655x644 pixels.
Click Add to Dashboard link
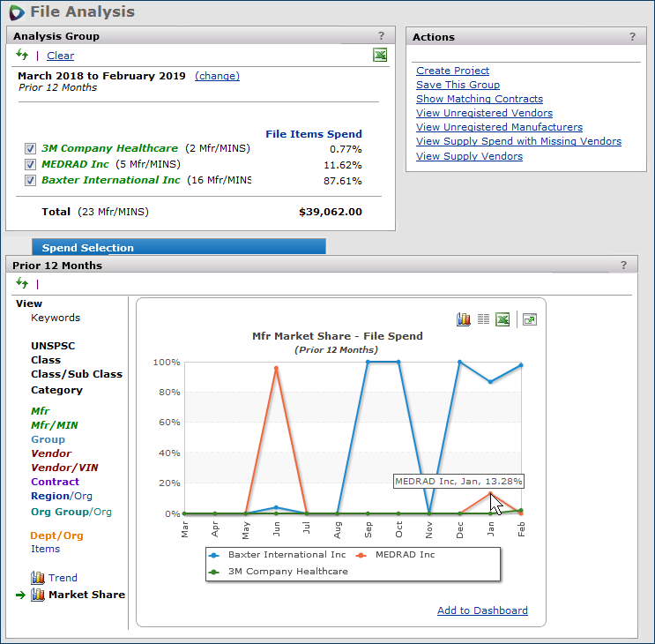coord(482,610)
